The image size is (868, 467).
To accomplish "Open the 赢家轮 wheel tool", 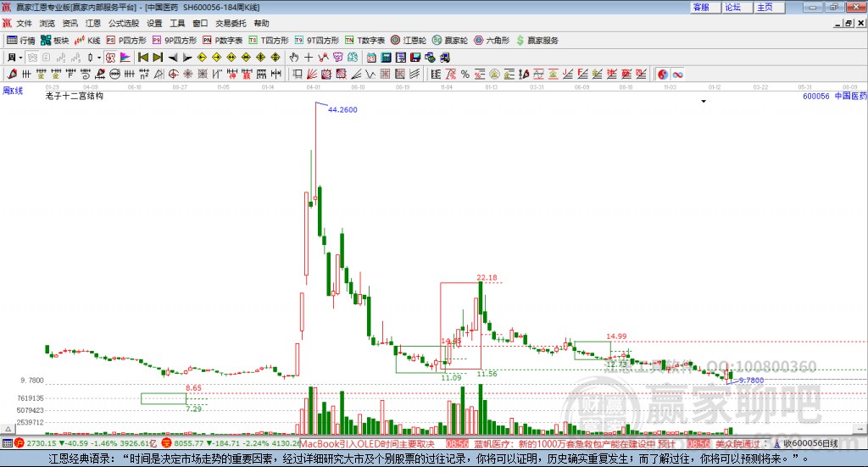I will tap(450, 41).
